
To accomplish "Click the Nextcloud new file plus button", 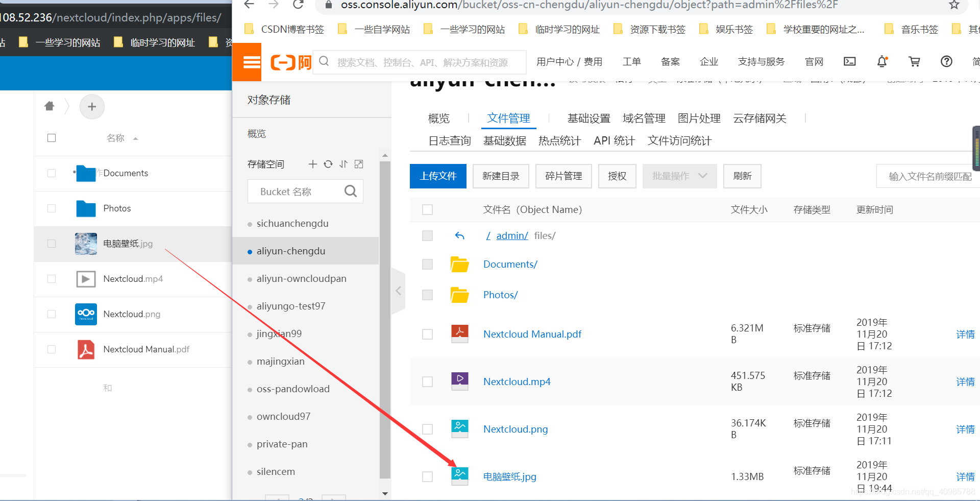I will pyautogui.click(x=92, y=107).
